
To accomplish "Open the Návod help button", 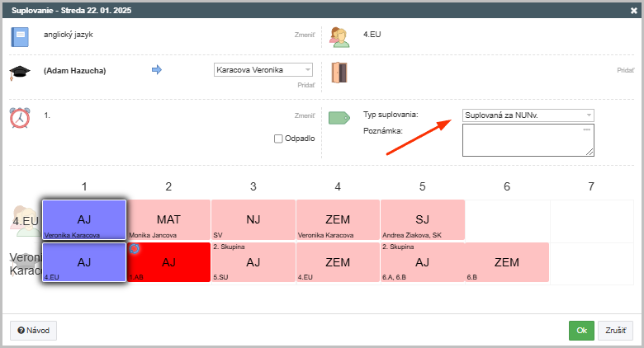I will (33, 331).
